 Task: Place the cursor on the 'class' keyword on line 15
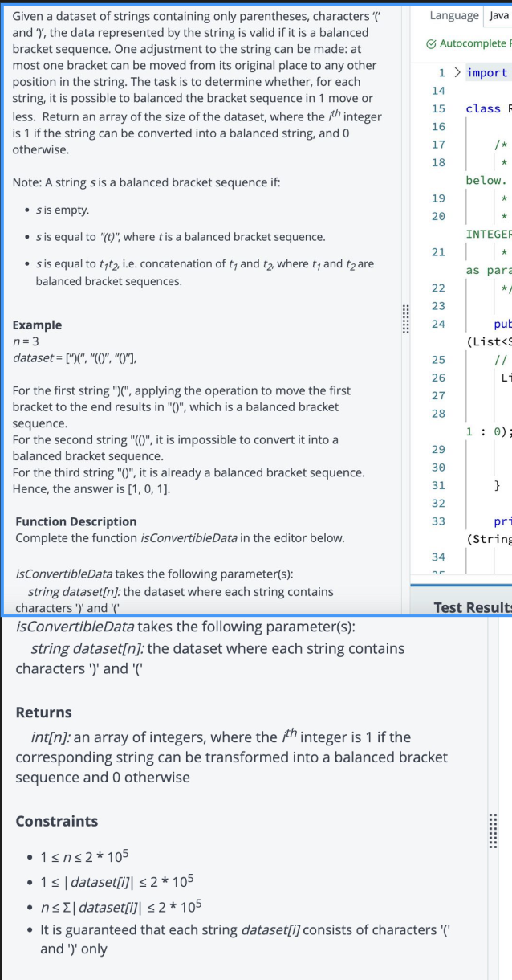(482, 108)
